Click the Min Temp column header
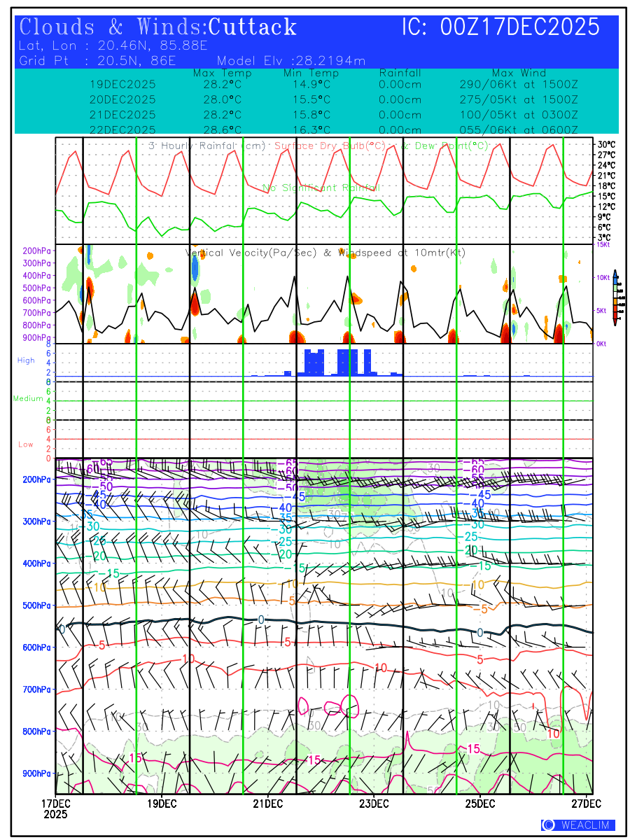This screenshot has width=630, height=840. coord(311,73)
